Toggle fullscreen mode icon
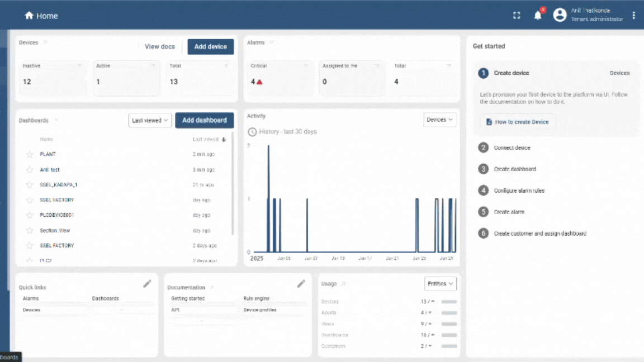This screenshot has width=644, height=362. pos(517,16)
